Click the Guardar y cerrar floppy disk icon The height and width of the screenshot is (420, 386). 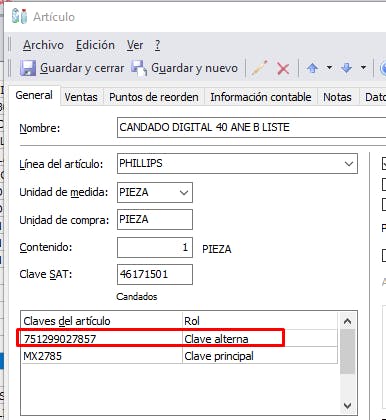pyautogui.click(x=28, y=68)
